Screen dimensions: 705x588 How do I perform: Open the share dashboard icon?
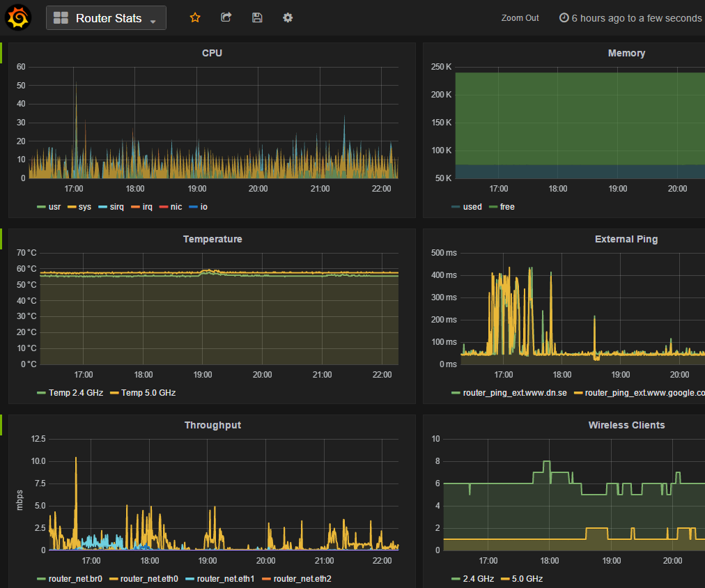[226, 17]
